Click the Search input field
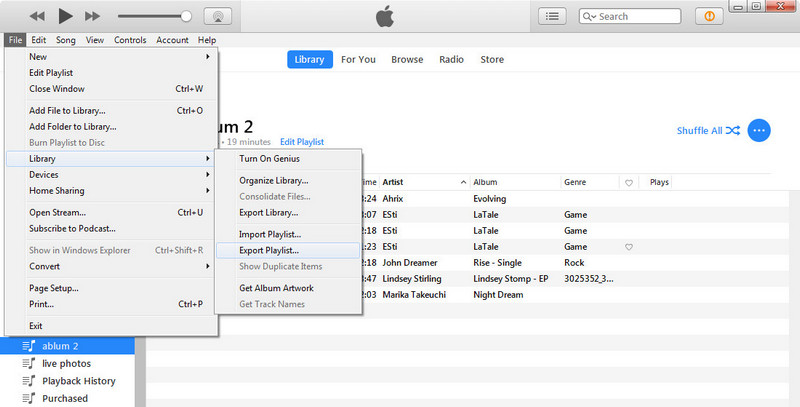 coord(630,16)
